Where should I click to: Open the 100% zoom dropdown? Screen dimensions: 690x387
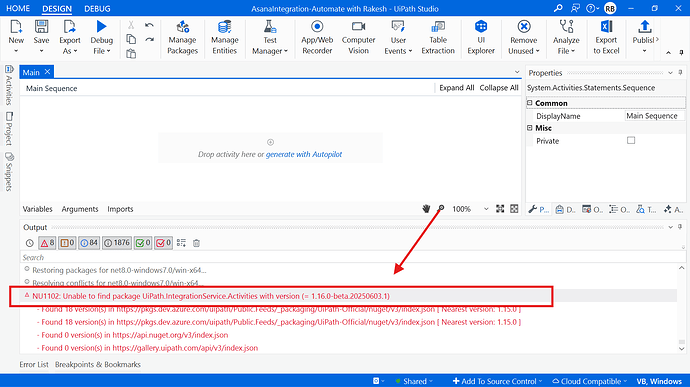tap(486, 209)
